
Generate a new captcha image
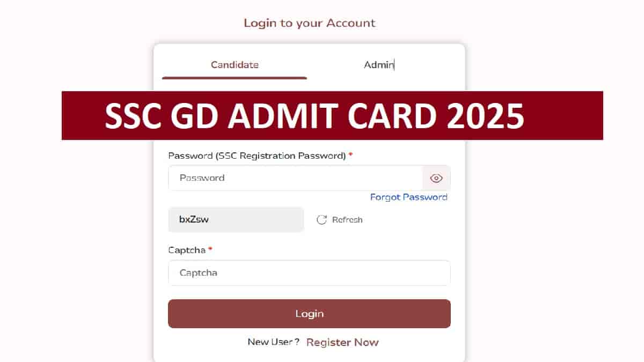339,219
